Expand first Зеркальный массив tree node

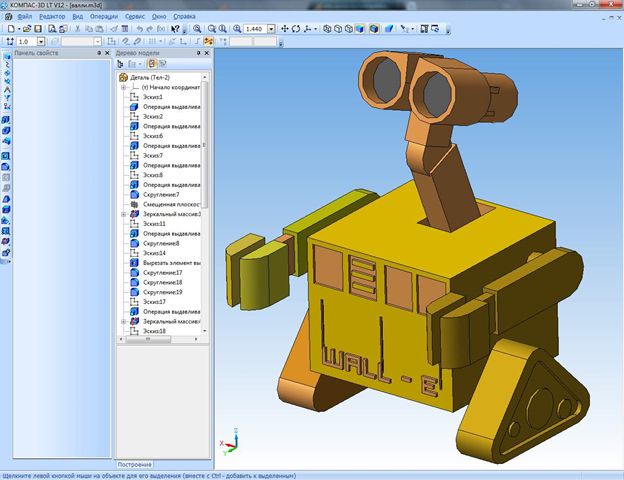[123, 214]
